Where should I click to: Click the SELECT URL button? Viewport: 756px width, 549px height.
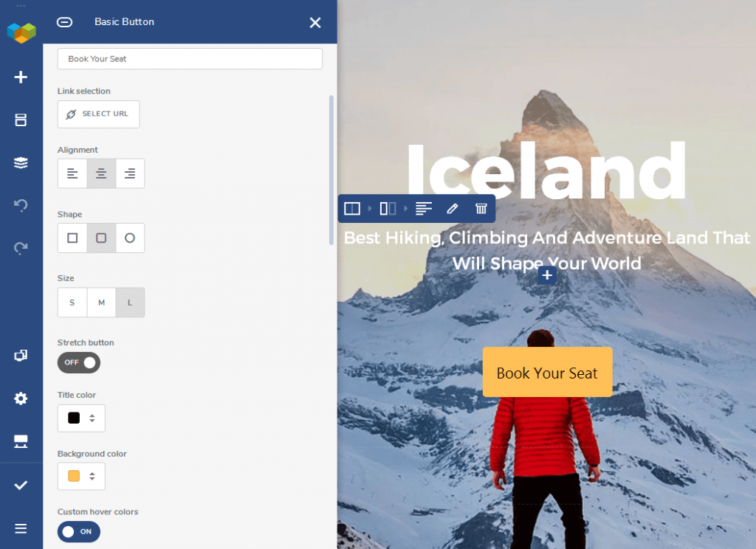(x=98, y=114)
